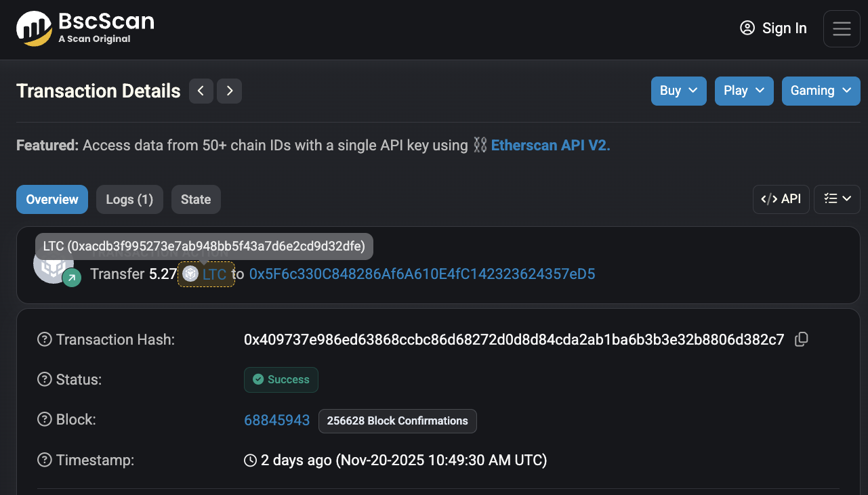The height and width of the screenshot is (495, 868).
Task: Select the Overview tab
Action: pyautogui.click(x=52, y=199)
